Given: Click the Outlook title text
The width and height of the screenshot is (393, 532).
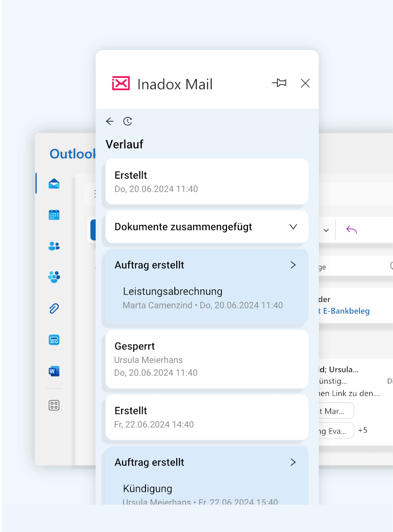Looking at the screenshot, I should tap(73, 154).
